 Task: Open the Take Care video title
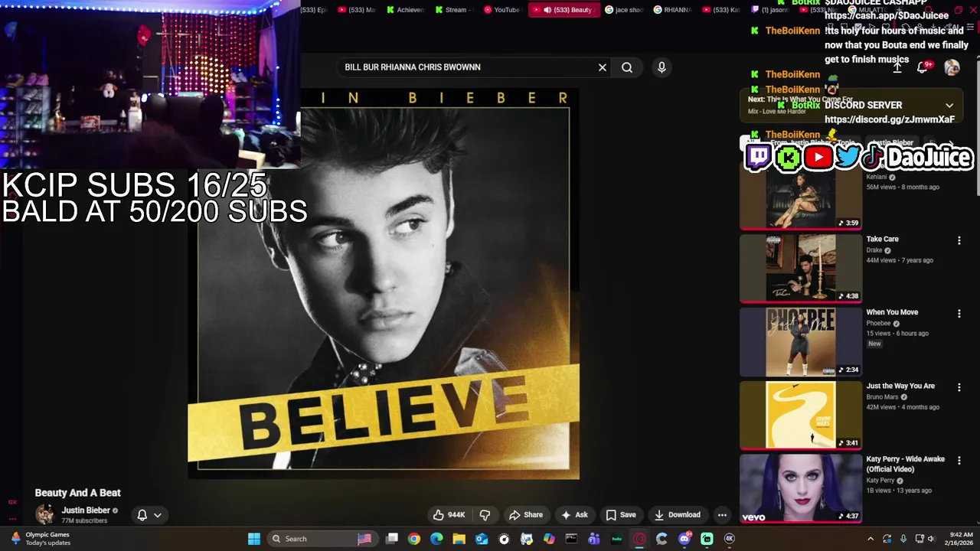click(882, 239)
